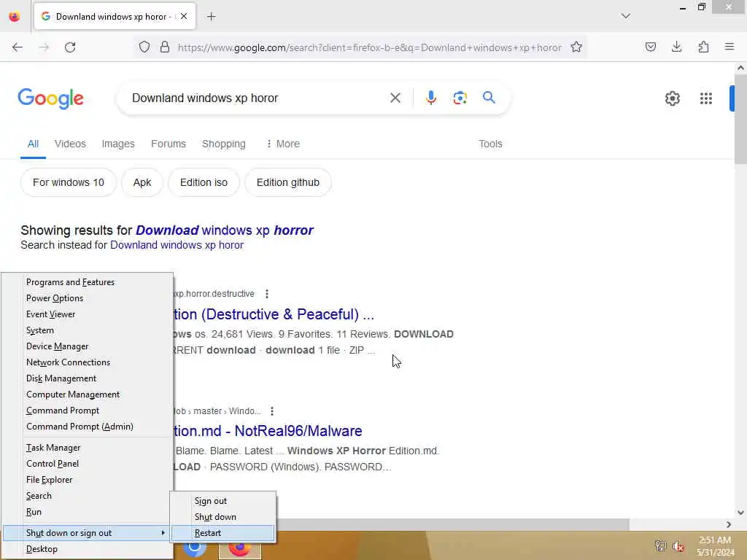Viewport: 747px width, 560px height.
Task: Open options dots beside xp.horror.destructive result
Action: click(267, 294)
